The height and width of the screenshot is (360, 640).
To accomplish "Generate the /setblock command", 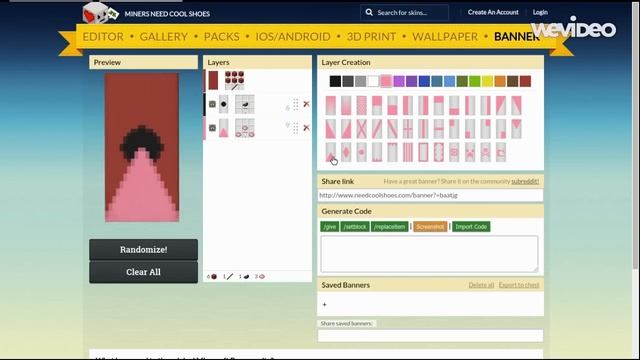I will pos(355,227).
